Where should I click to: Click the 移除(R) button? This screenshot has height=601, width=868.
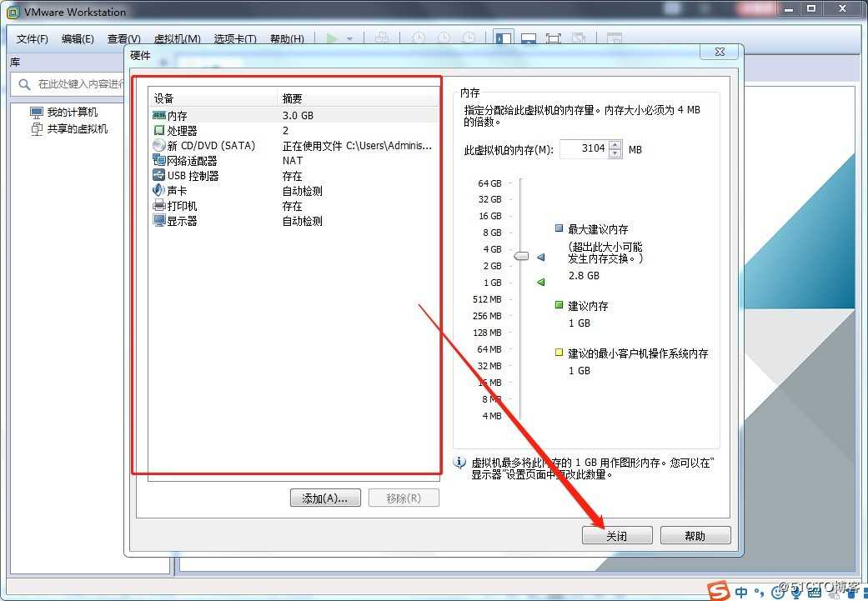click(404, 498)
